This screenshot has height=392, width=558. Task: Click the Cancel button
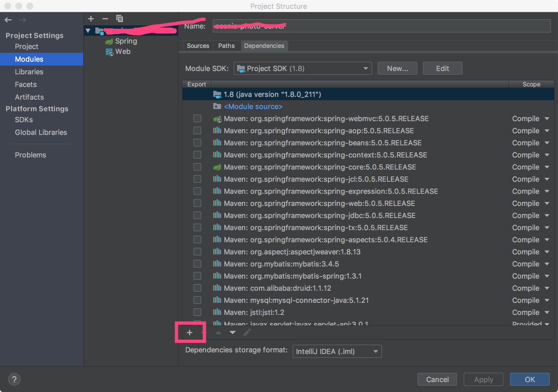(x=437, y=380)
